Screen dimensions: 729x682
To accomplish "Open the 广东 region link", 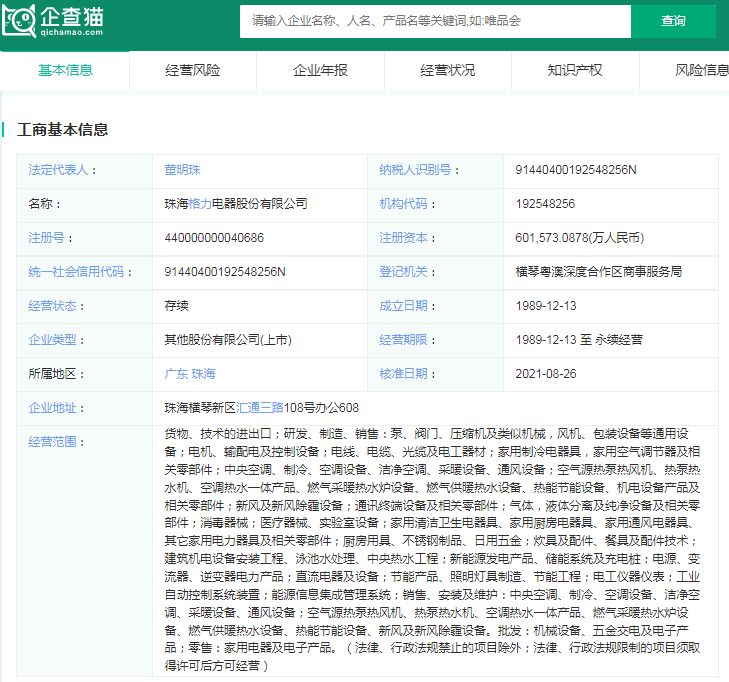I will (x=176, y=374).
